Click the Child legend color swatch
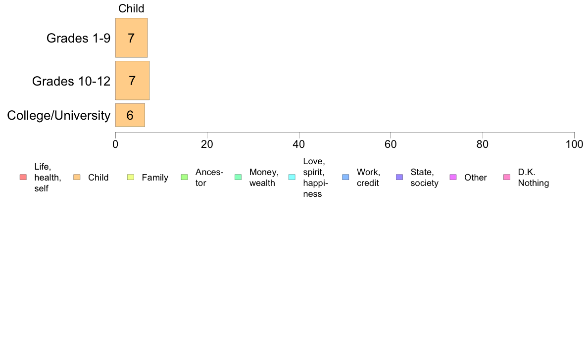The image size is (588, 364). tap(77, 178)
